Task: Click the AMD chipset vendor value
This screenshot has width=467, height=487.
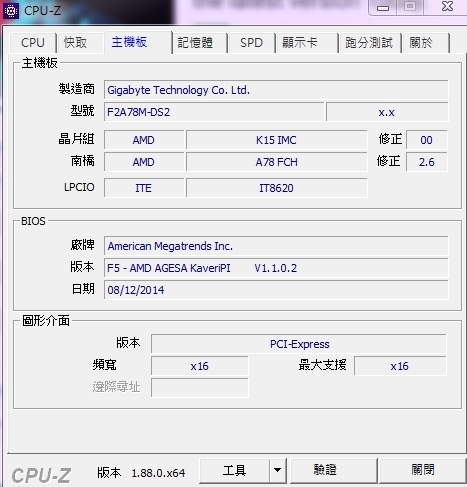Action: click(x=144, y=140)
